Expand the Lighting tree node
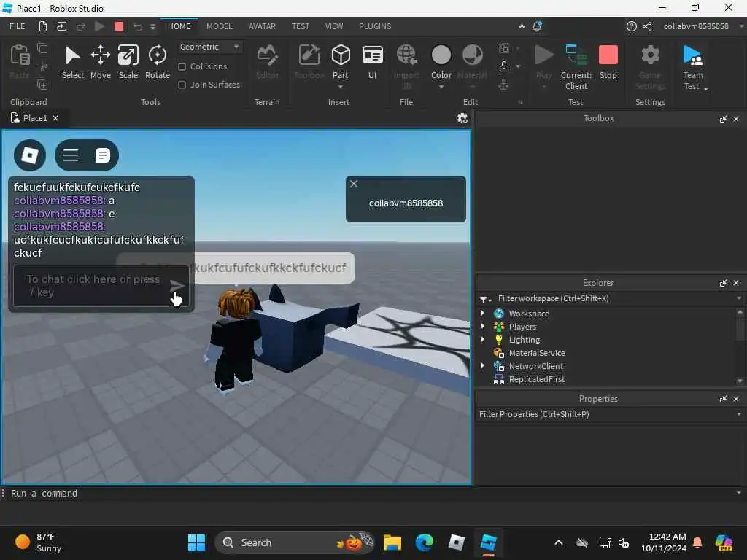The image size is (747, 560). tap(482, 340)
